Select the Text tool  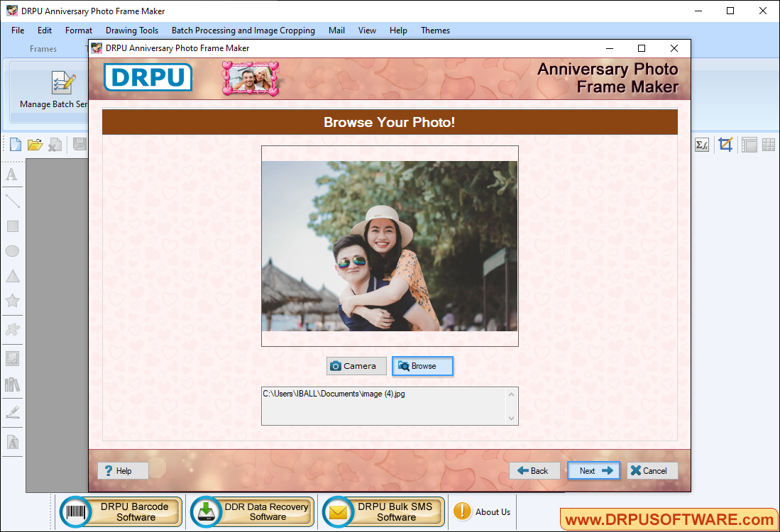pyautogui.click(x=12, y=175)
